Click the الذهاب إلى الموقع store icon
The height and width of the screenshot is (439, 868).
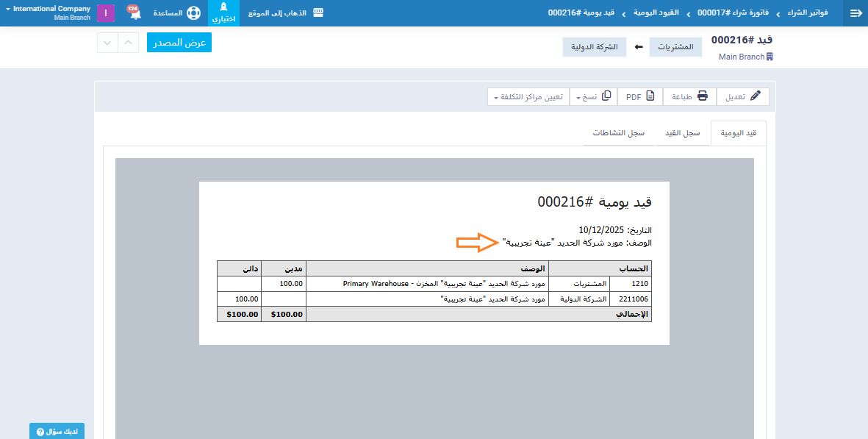click(318, 13)
